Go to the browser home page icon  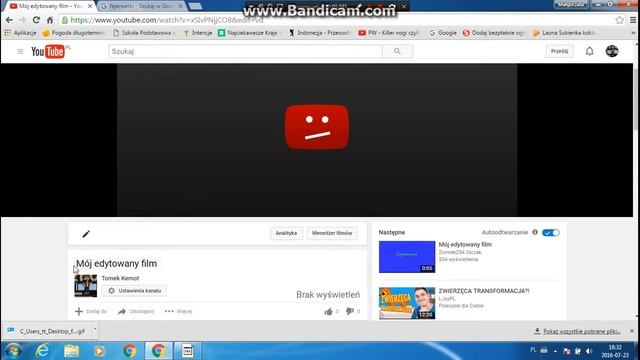[x=50, y=20]
